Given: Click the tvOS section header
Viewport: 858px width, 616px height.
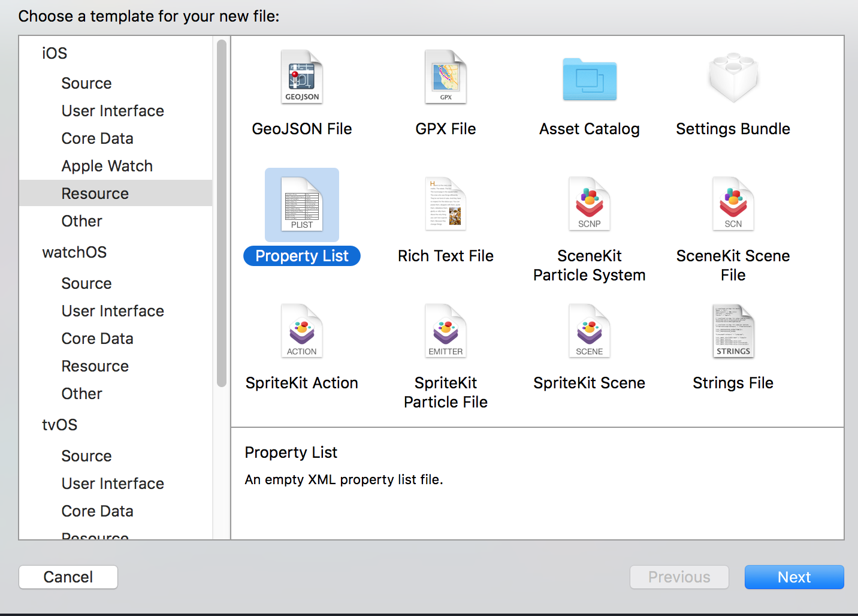Looking at the screenshot, I should (x=59, y=425).
